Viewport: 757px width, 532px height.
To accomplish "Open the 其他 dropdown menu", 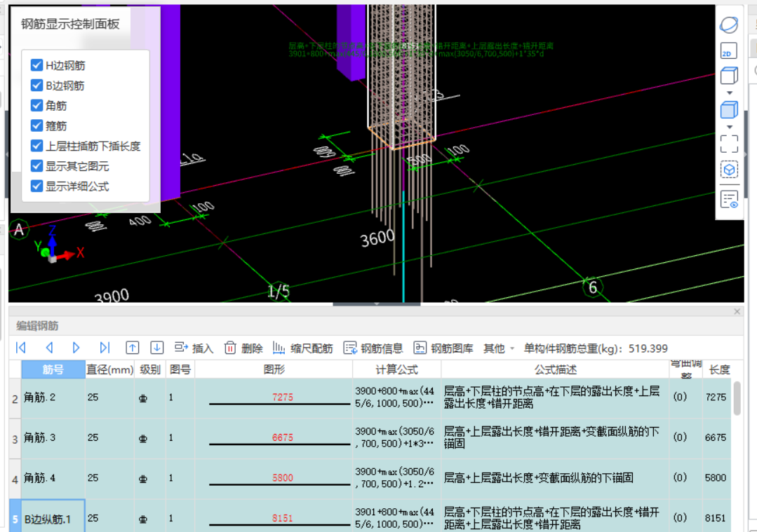I will (x=499, y=348).
